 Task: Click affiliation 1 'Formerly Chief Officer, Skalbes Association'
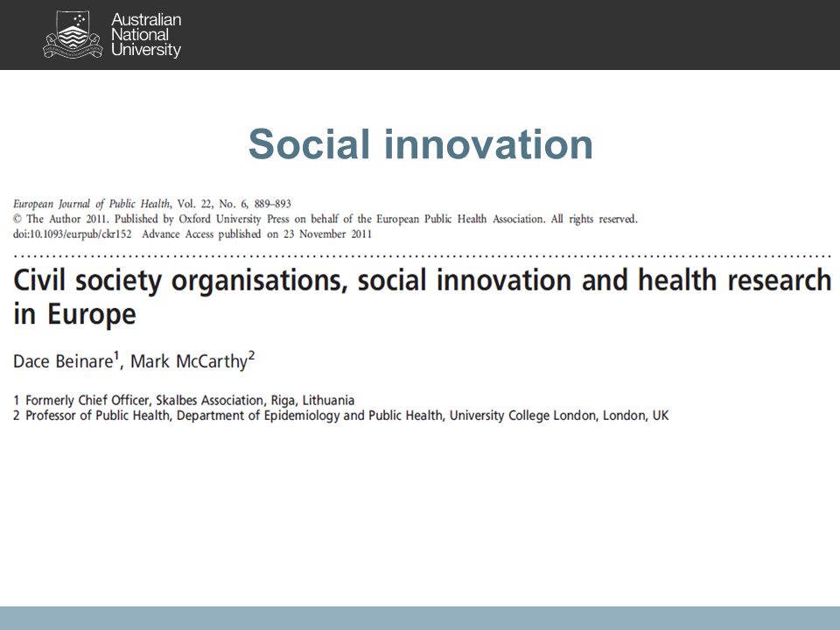(184, 400)
